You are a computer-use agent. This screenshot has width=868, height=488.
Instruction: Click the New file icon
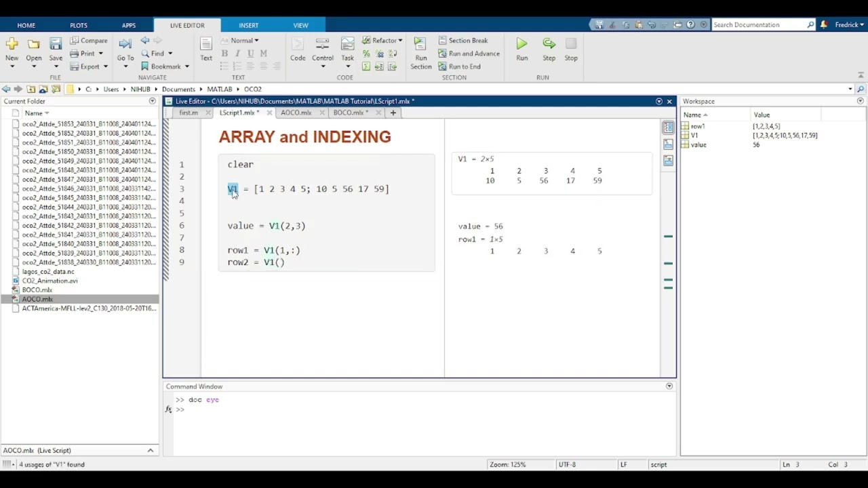(x=12, y=44)
